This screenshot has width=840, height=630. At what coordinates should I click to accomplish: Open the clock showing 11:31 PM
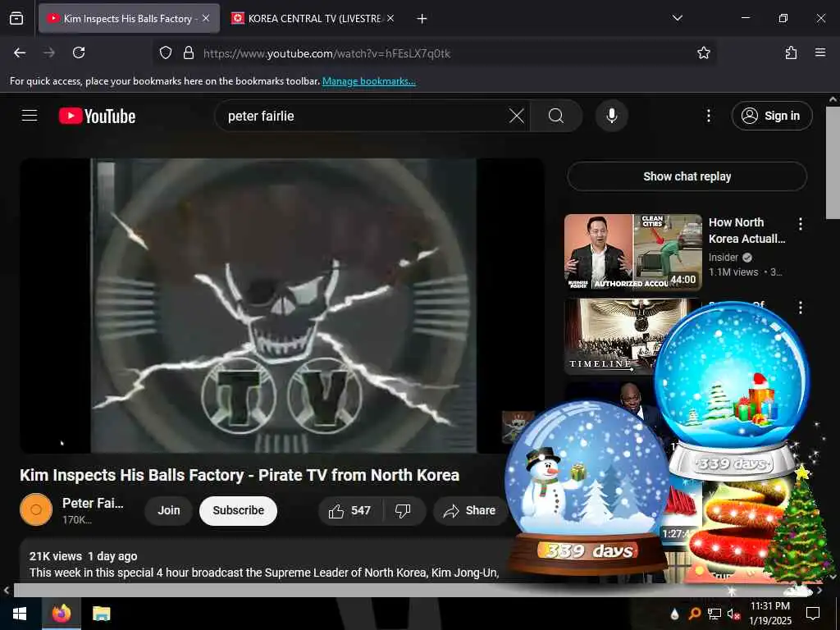point(769,614)
